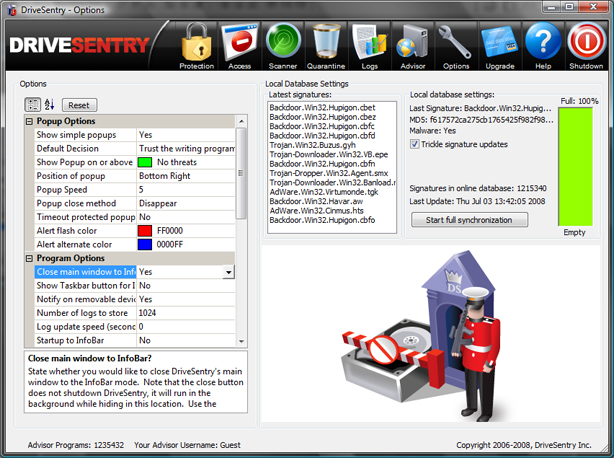Select Trojan-Dropper.Win32.Agent.smx signature
This screenshot has height=458, width=614.
[x=329, y=173]
